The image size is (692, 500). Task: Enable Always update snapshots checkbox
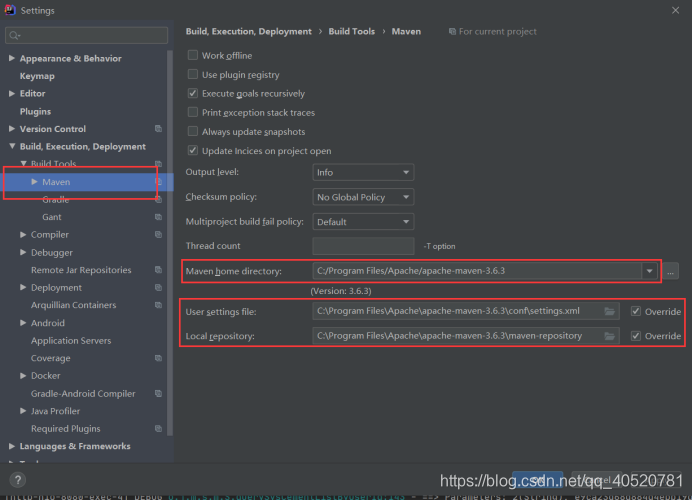[x=193, y=131]
